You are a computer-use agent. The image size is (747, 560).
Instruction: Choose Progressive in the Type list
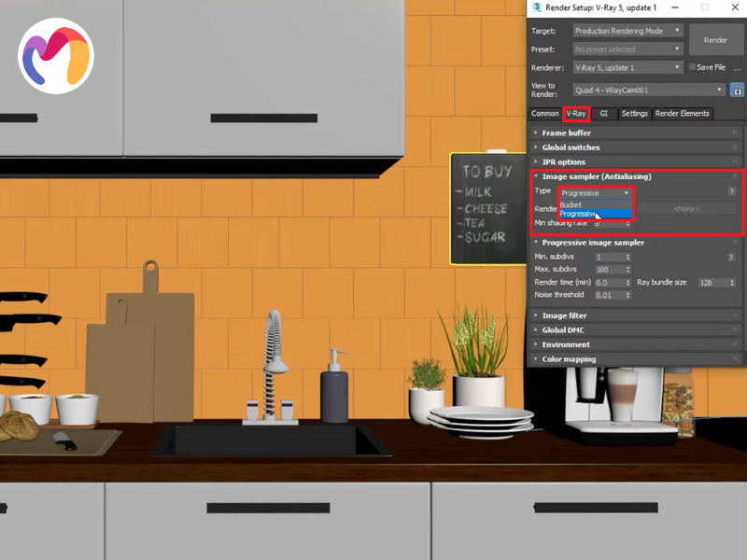(x=579, y=214)
